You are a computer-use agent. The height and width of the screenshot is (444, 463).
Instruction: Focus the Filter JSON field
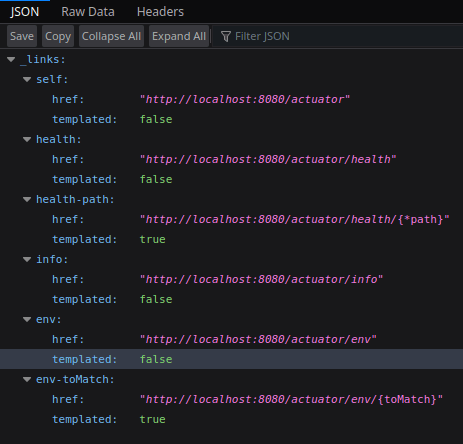(337, 36)
